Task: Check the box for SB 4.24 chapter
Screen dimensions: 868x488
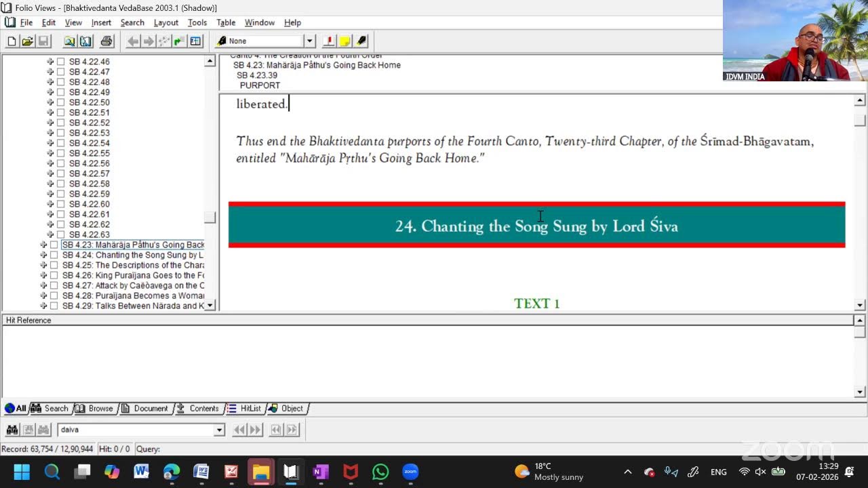Action: click(x=54, y=255)
